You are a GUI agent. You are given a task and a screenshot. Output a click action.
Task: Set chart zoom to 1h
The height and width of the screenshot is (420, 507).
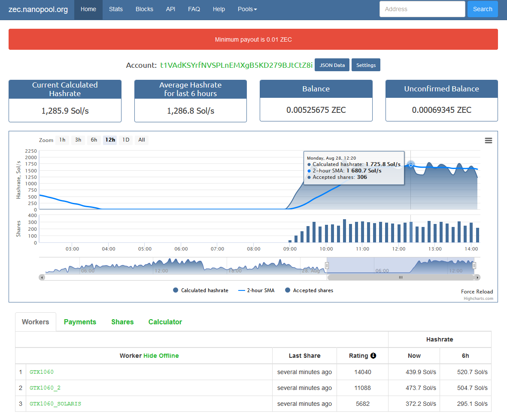point(62,140)
